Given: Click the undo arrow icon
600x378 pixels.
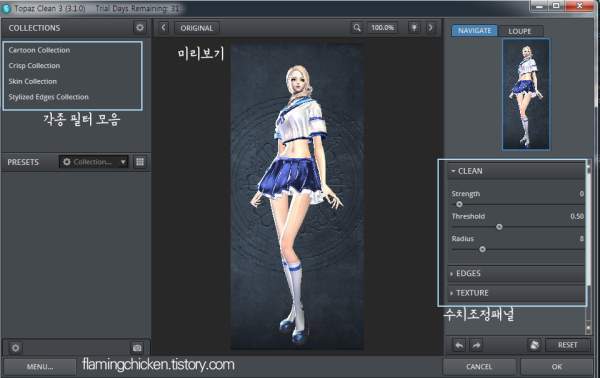Looking at the screenshot, I should point(459,345).
